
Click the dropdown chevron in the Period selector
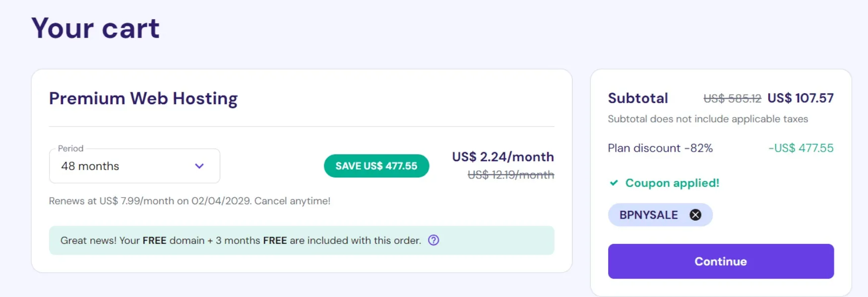click(199, 166)
